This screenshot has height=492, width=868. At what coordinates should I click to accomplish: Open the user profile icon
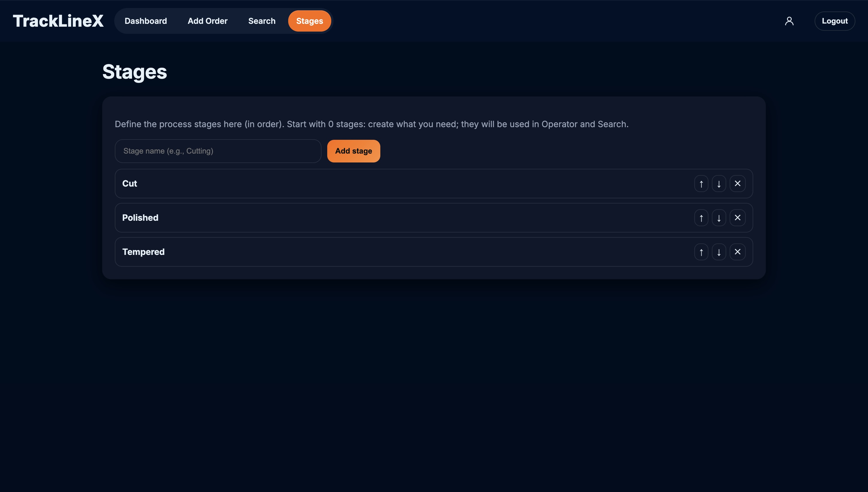pyautogui.click(x=789, y=21)
